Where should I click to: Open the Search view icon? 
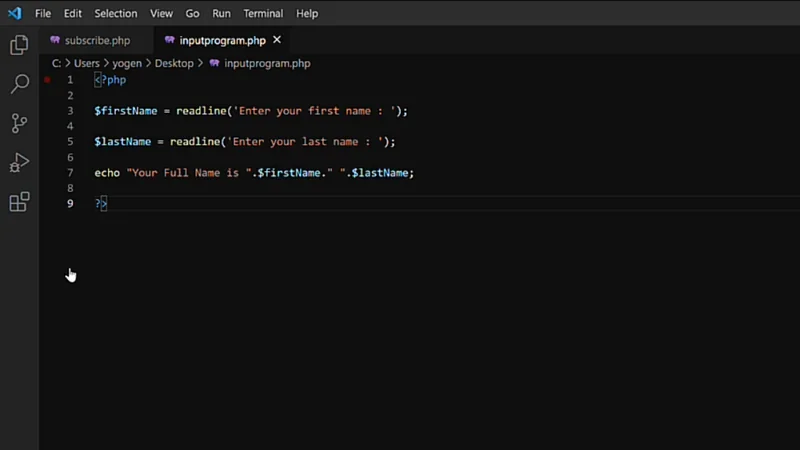19,84
